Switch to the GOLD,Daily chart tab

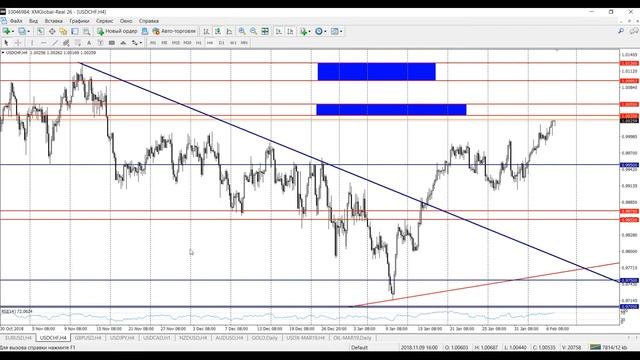264,338
